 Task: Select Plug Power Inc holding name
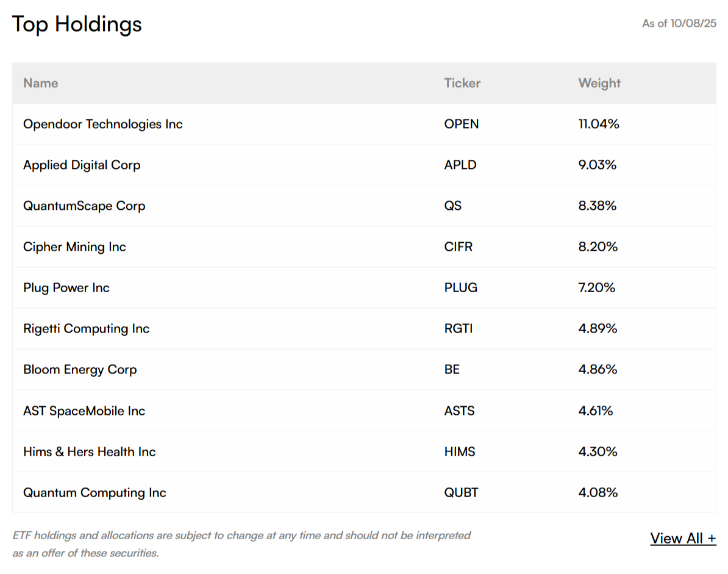click(66, 287)
